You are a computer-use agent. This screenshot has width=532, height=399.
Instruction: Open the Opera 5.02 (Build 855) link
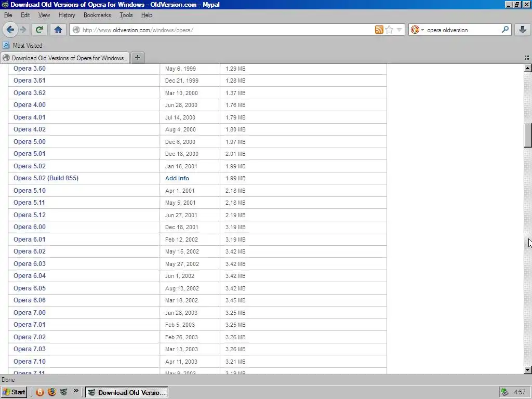pyautogui.click(x=46, y=178)
